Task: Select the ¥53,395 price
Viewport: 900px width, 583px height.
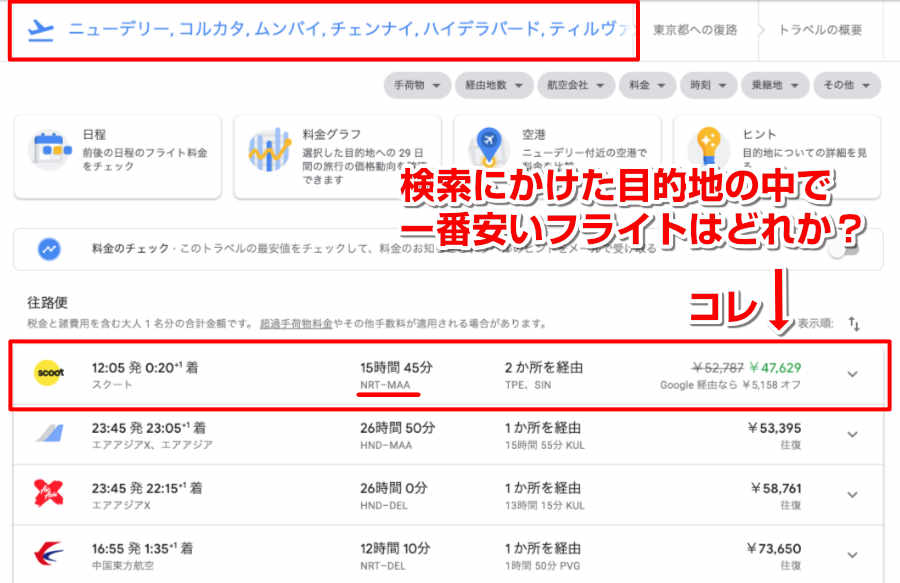Action: click(x=774, y=428)
